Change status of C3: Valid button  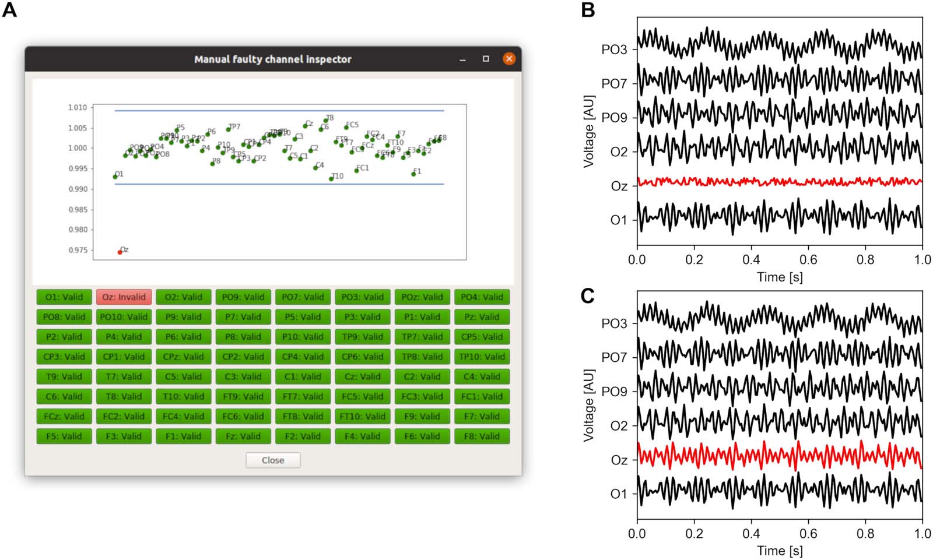[243, 376]
